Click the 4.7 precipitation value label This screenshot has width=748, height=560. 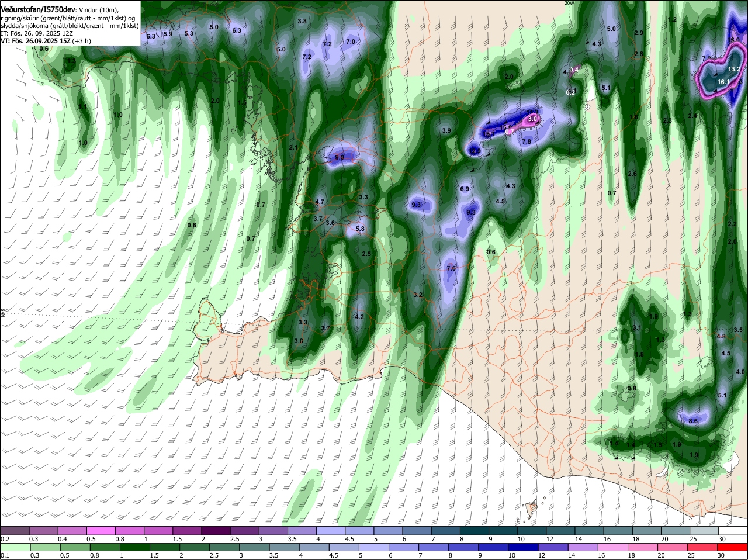pyautogui.click(x=320, y=202)
